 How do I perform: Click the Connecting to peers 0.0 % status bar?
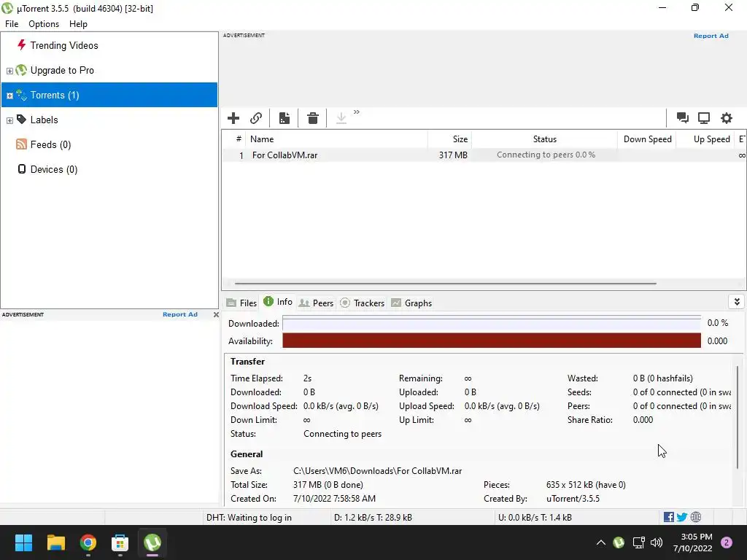coord(545,155)
